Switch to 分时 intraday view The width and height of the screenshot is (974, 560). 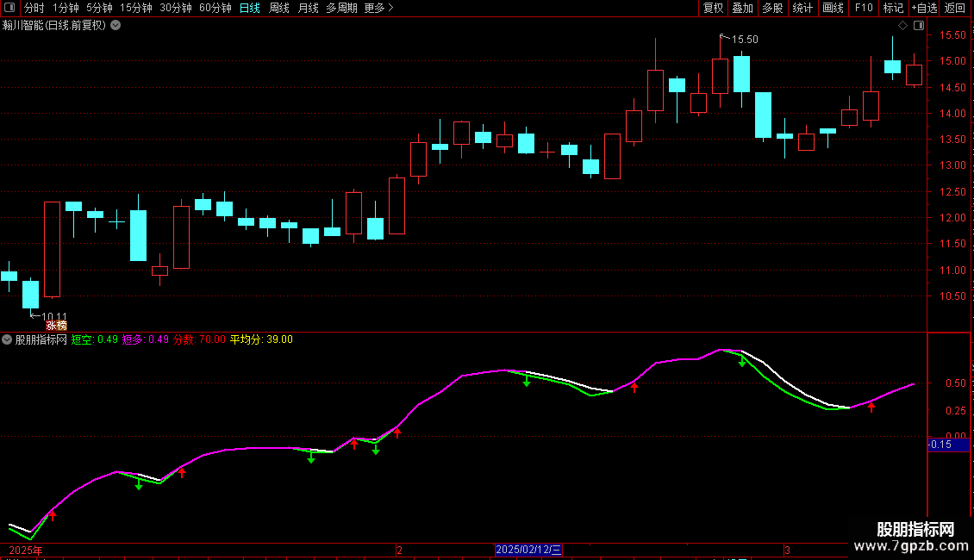click(x=34, y=8)
